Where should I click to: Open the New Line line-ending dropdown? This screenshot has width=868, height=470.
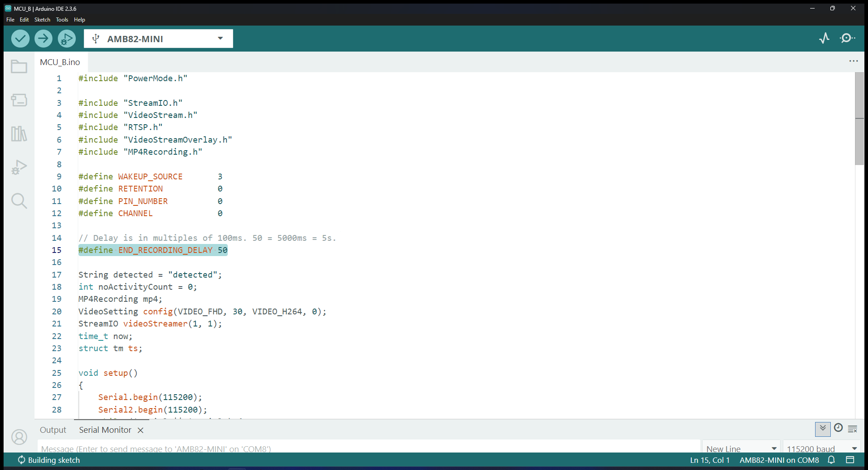tap(741, 448)
